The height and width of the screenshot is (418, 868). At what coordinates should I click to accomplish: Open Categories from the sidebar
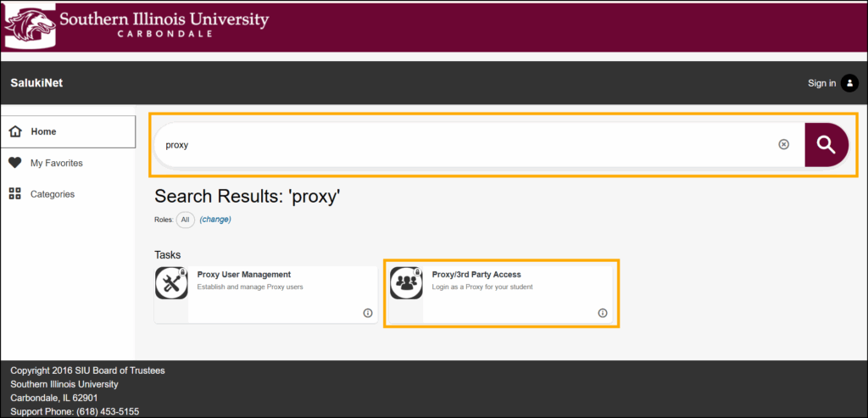click(53, 194)
